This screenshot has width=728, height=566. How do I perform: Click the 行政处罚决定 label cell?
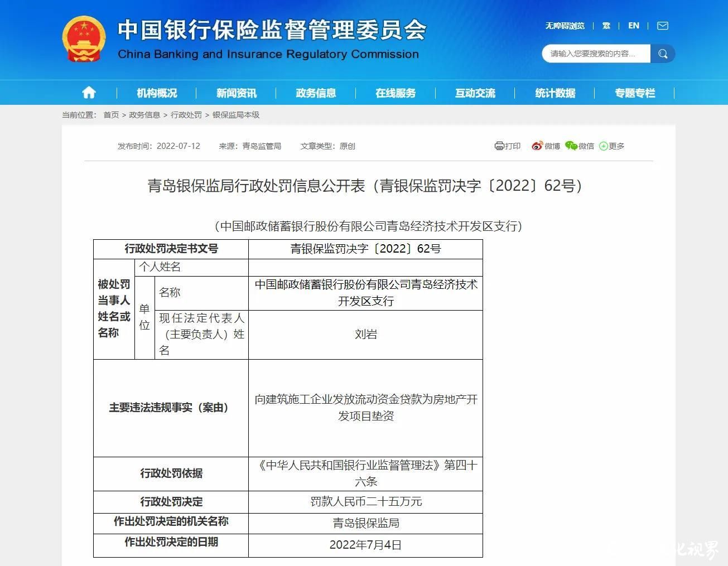pos(171,502)
